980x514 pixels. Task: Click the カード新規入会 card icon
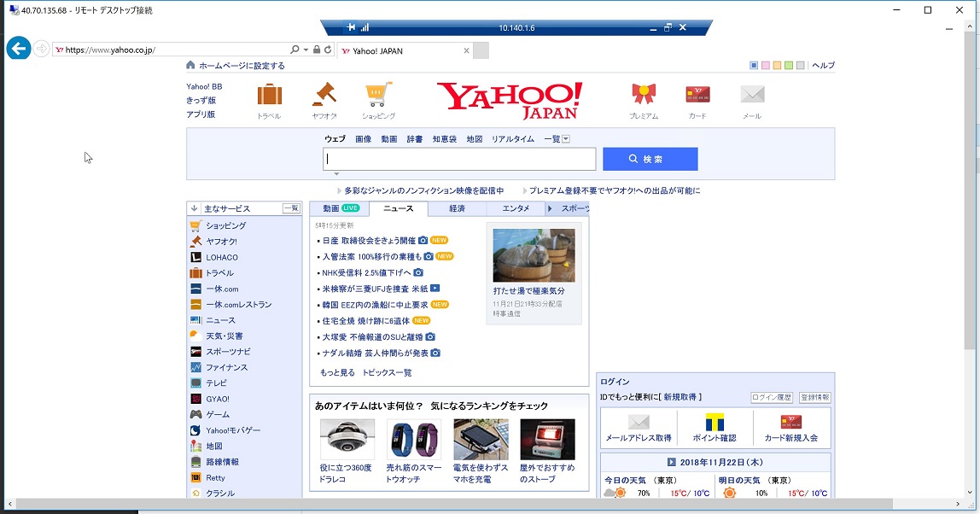click(x=791, y=422)
